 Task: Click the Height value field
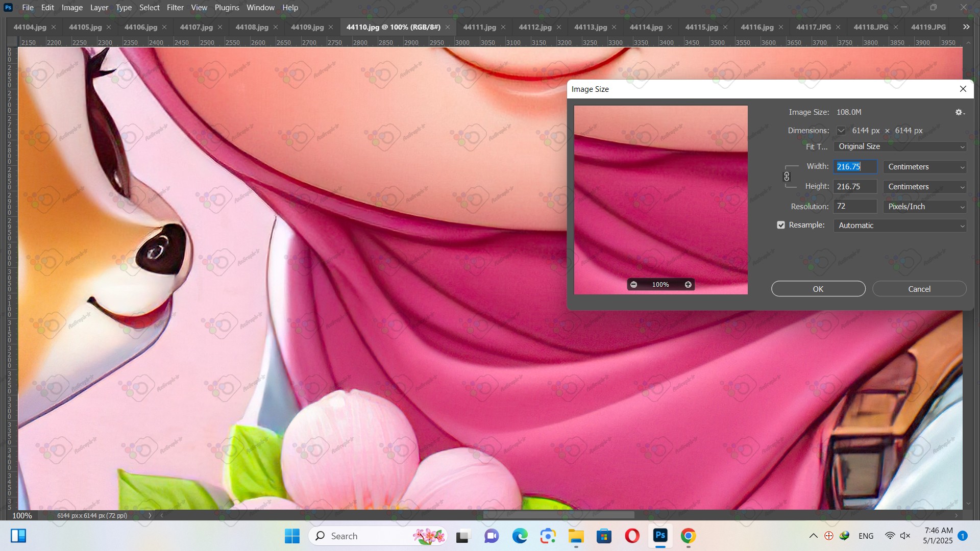coord(855,187)
